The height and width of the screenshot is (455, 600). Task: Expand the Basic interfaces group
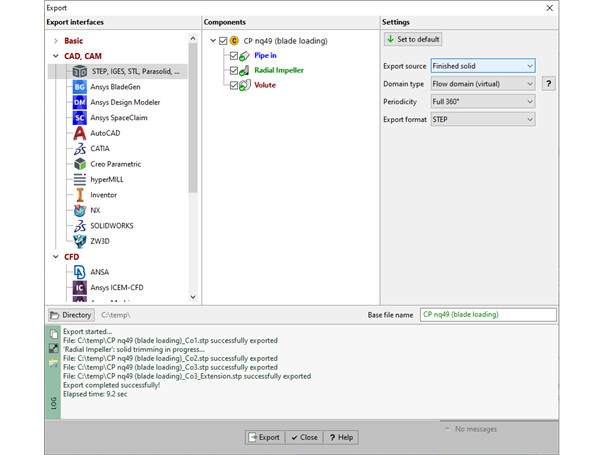click(56, 41)
